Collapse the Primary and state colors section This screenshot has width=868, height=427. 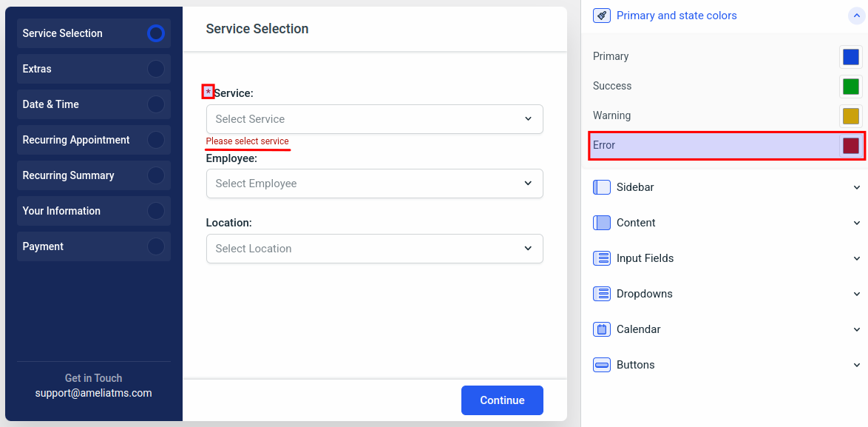click(x=856, y=16)
